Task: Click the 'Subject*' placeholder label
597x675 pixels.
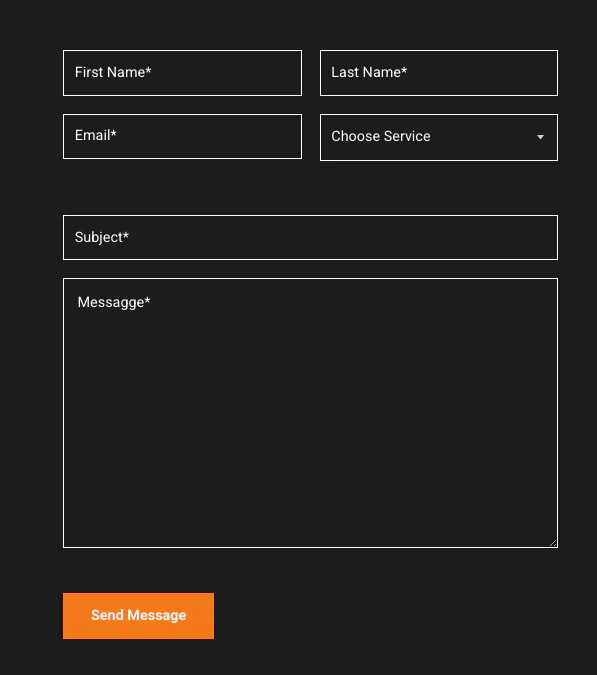Action: [x=102, y=237]
